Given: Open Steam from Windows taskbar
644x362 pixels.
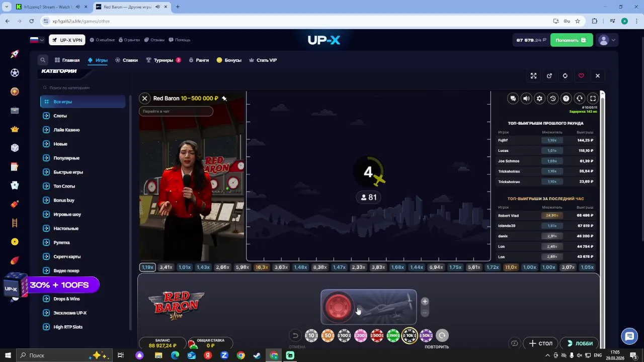Looking at the screenshot, I should [x=257, y=355].
